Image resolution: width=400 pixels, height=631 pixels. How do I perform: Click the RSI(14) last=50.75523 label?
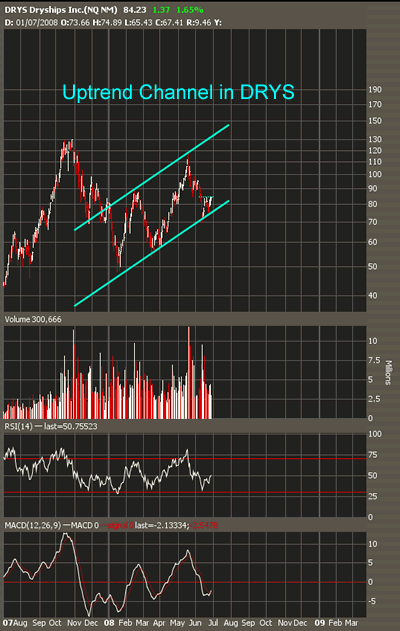(51, 427)
